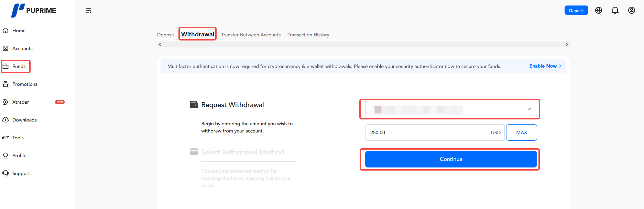Viewport: 644px width, 209px height.
Task: Open the language globe icon
Action: pos(599,10)
